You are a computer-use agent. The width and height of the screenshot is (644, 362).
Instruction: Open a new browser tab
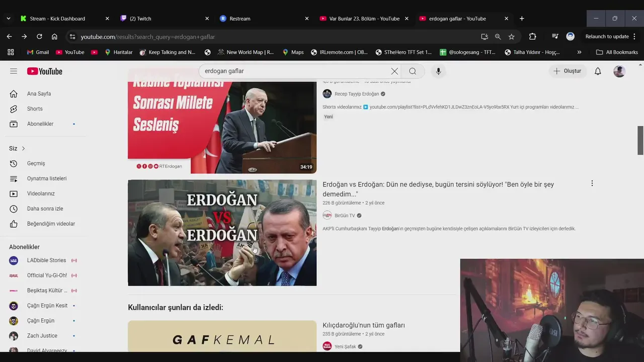522,19
